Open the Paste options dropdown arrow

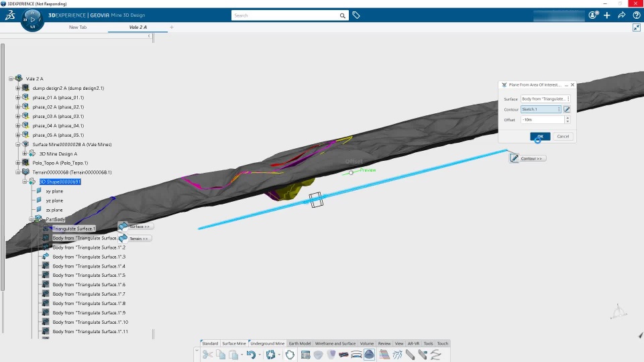[x=241, y=355]
